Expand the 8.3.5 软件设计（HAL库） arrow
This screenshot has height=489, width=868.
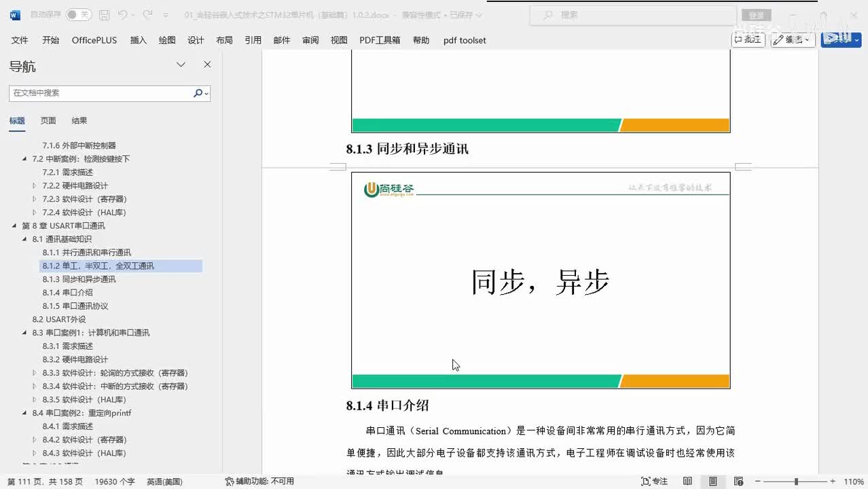[35, 399]
